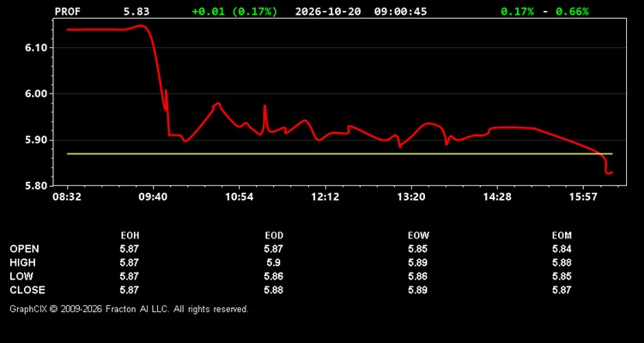This screenshot has height=343, width=644.
Task: Click the 13:20 time axis label
Action: pos(411,197)
